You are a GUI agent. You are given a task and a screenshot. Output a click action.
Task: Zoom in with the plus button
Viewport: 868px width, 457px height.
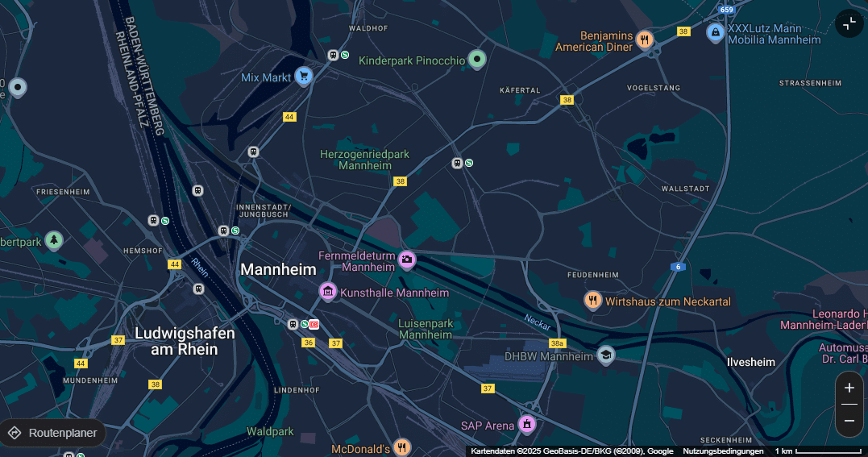click(x=849, y=388)
